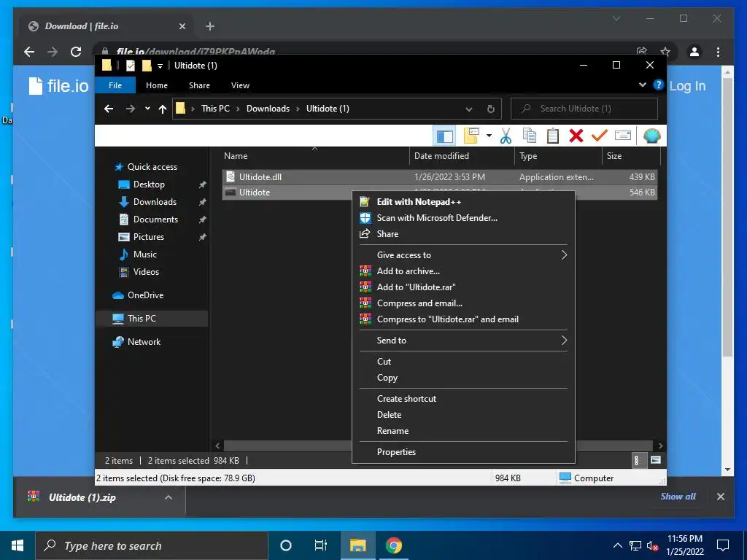Switch to large icons view button
Image resolution: width=747 pixels, height=560 pixels.
[x=656, y=460]
